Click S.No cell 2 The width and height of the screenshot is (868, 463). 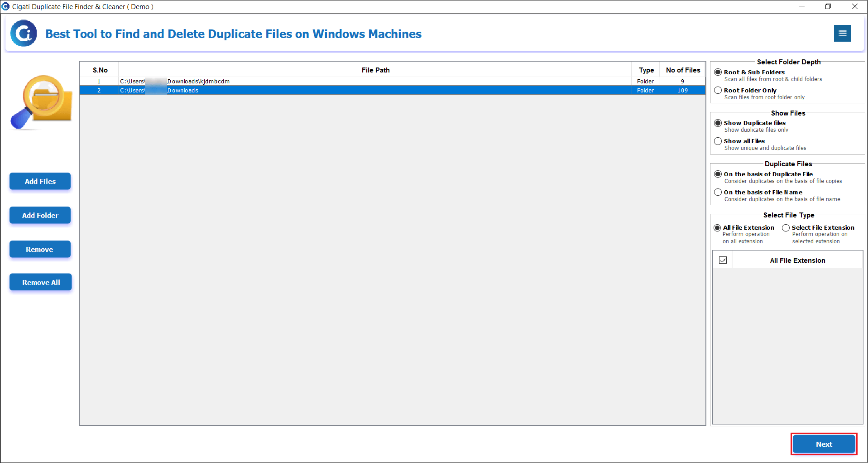click(x=99, y=90)
